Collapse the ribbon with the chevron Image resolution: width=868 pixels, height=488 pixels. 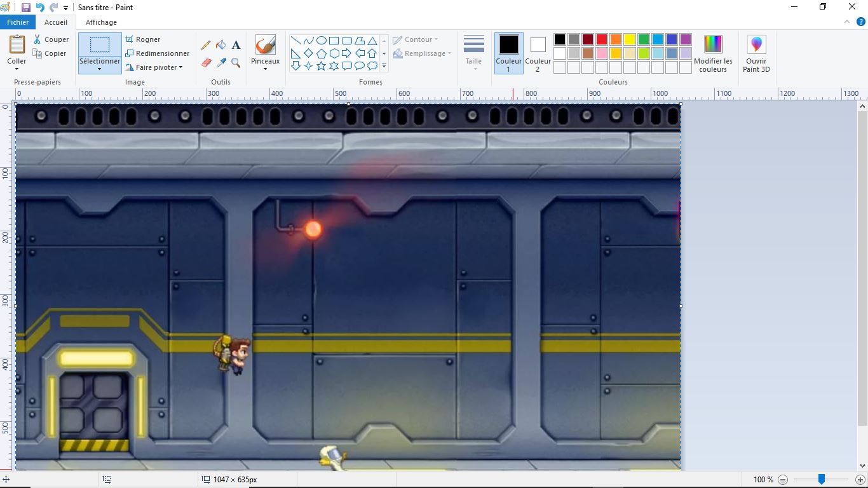coord(847,22)
